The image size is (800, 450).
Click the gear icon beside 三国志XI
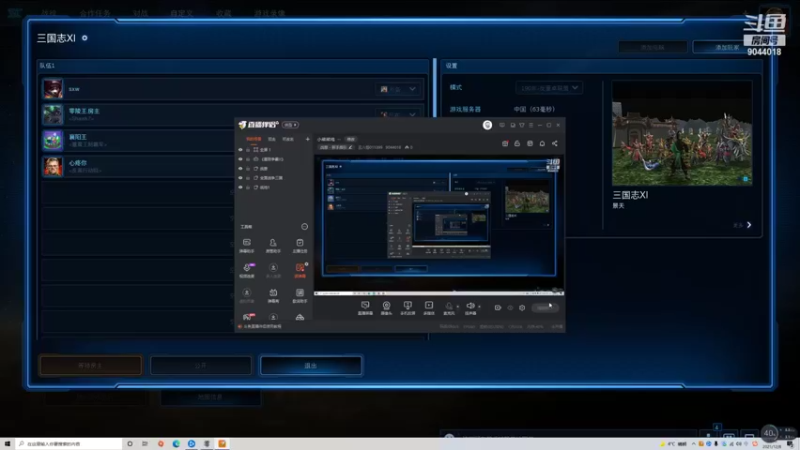pos(85,38)
